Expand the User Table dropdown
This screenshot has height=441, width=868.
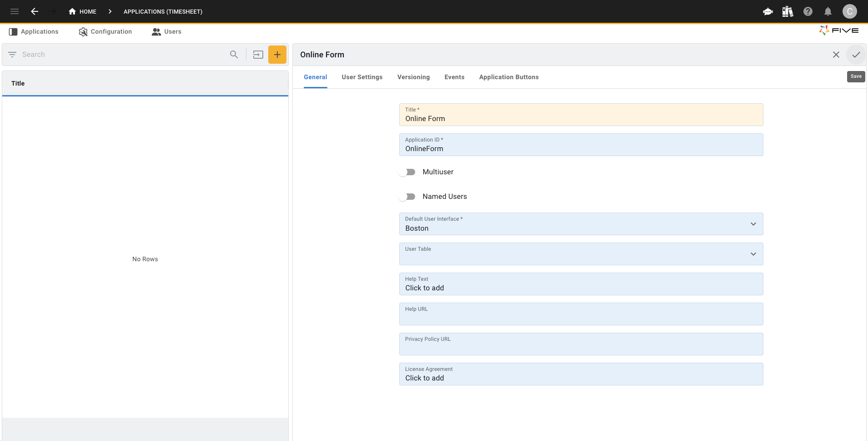tap(753, 254)
